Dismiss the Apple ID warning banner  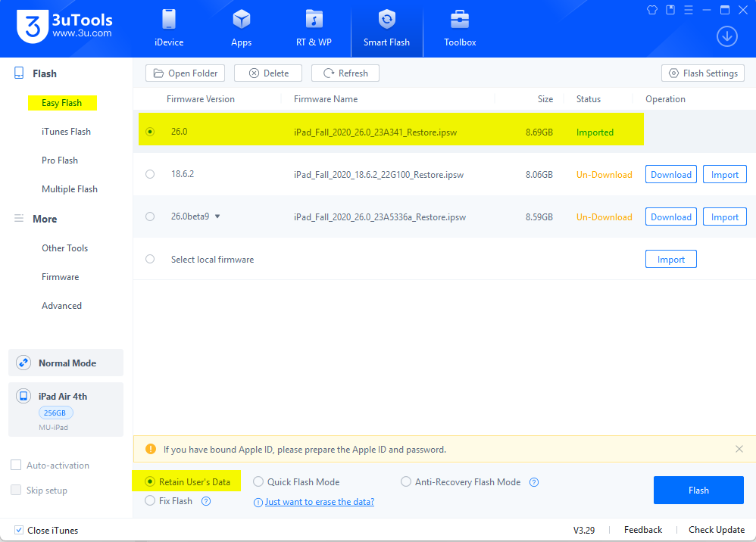coord(739,449)
